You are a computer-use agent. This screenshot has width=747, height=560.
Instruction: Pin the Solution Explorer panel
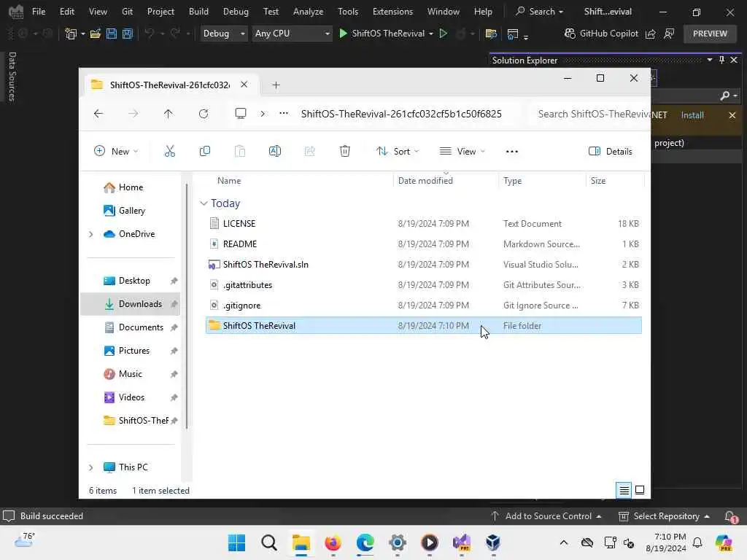click(721, 60)
